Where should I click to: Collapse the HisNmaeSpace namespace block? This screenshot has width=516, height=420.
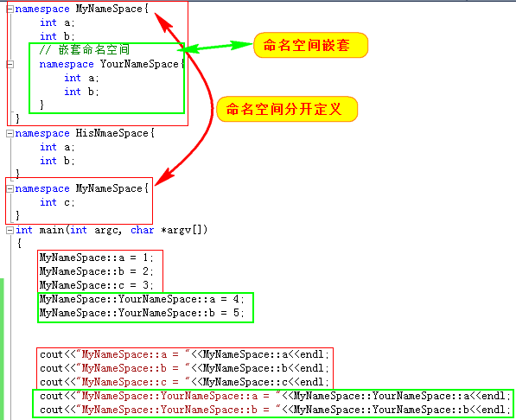coord(10,133)
